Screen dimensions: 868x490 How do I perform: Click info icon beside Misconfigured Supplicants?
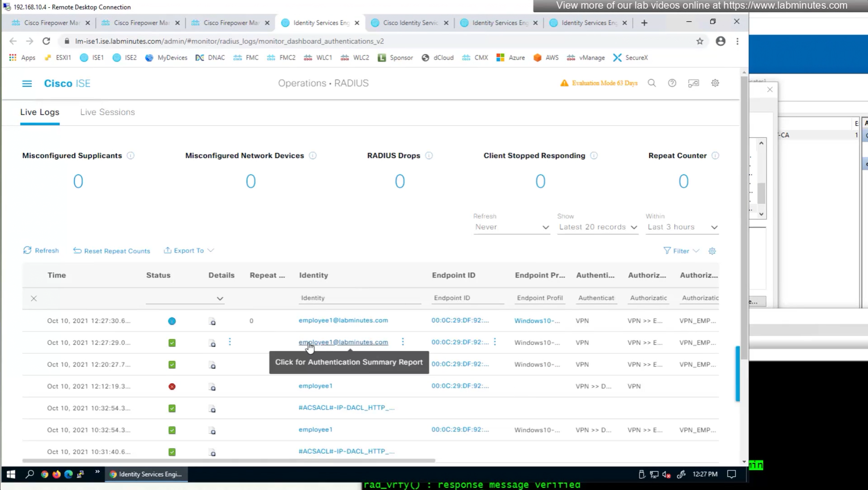click(x=130, y=156)
